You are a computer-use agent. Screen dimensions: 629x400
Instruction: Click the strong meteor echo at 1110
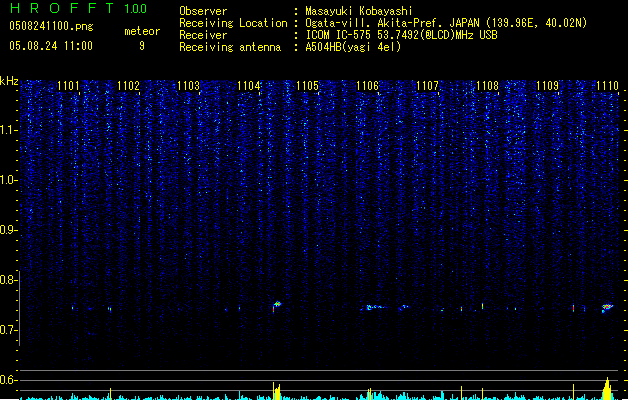point(607,308)
